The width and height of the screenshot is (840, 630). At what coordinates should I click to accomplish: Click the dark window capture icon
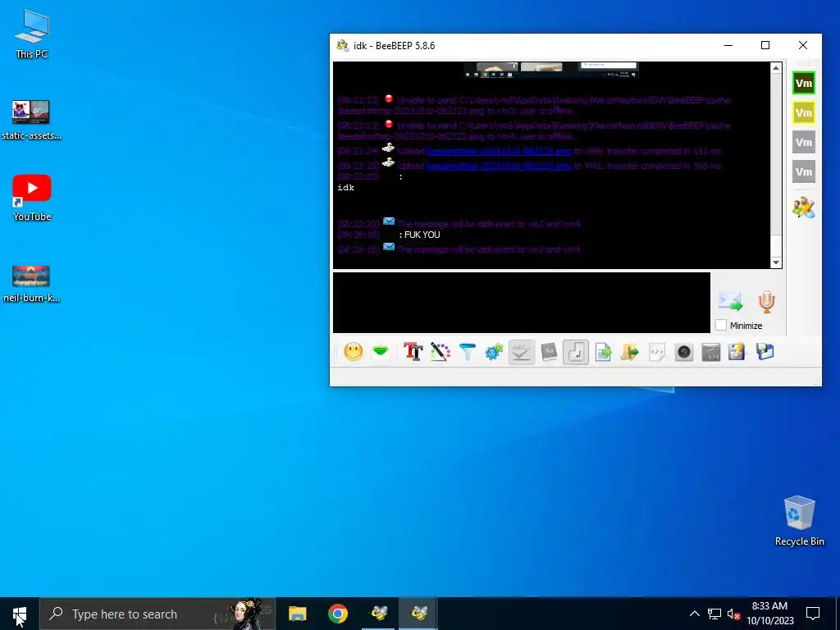pos(711,352)
